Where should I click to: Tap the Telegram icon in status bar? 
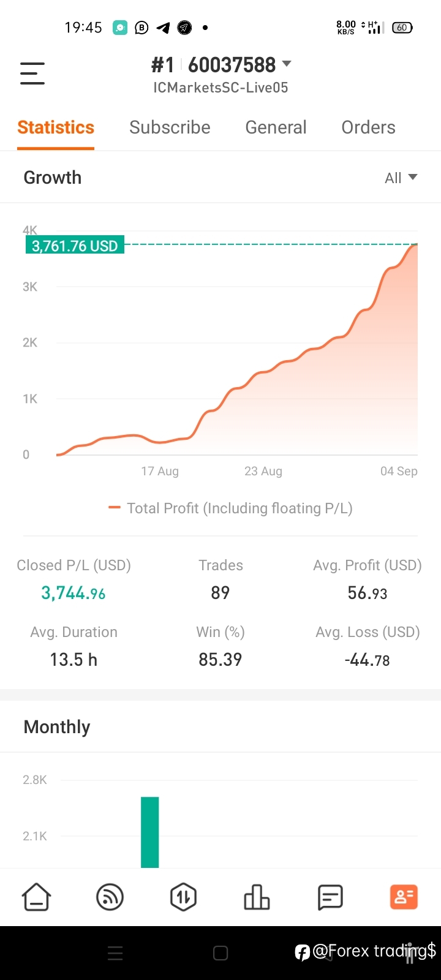[x=163, y=28]
